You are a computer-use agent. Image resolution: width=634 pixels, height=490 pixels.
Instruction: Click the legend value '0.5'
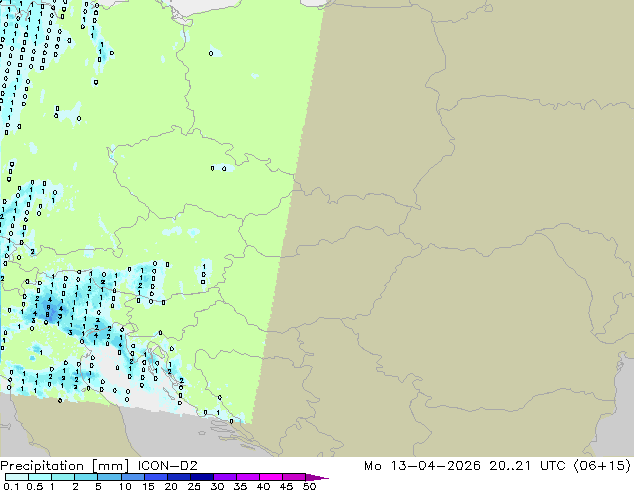coord(34,486)
